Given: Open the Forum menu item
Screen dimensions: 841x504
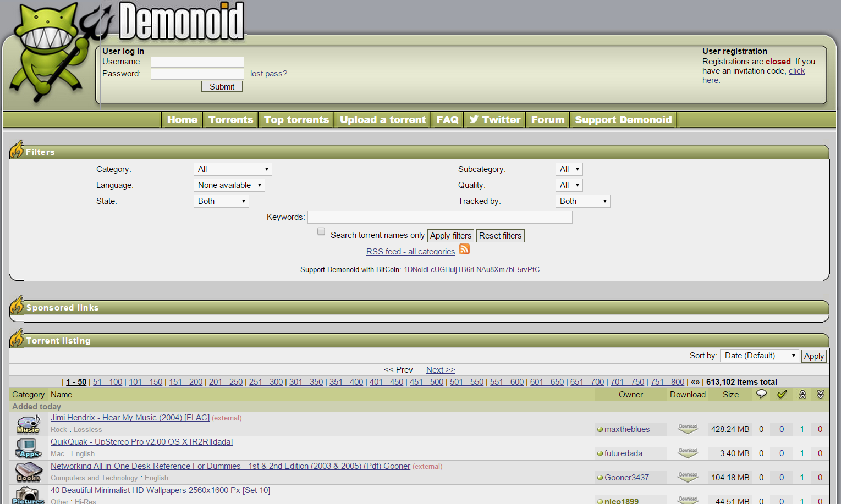Looking at the screenshot, I should coord(547,119).
